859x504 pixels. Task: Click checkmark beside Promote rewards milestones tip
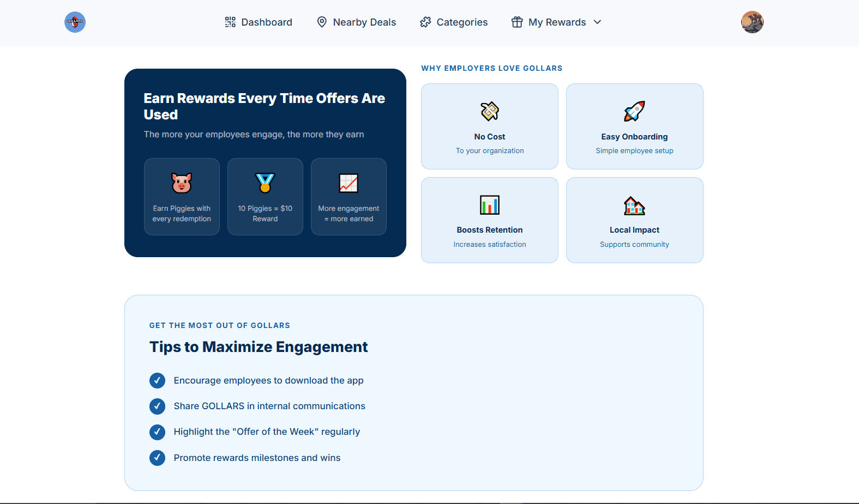click(x=157, y=458)
